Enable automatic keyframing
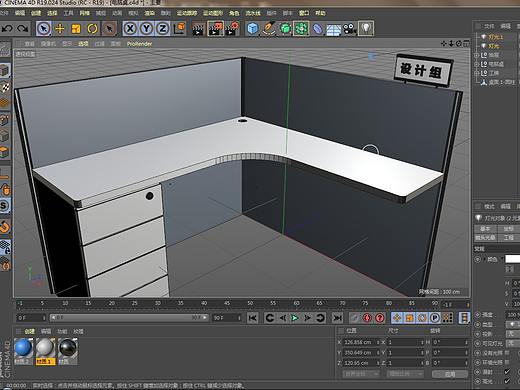Image resolution: width=520 pixels, height=390 pixels. coord(367,318)
